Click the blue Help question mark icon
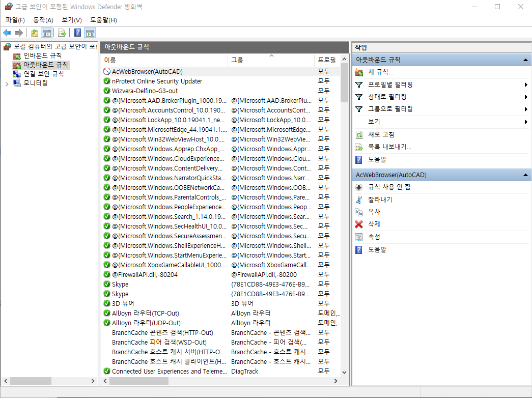Screen dimensions: 532x398 [76, 32]
